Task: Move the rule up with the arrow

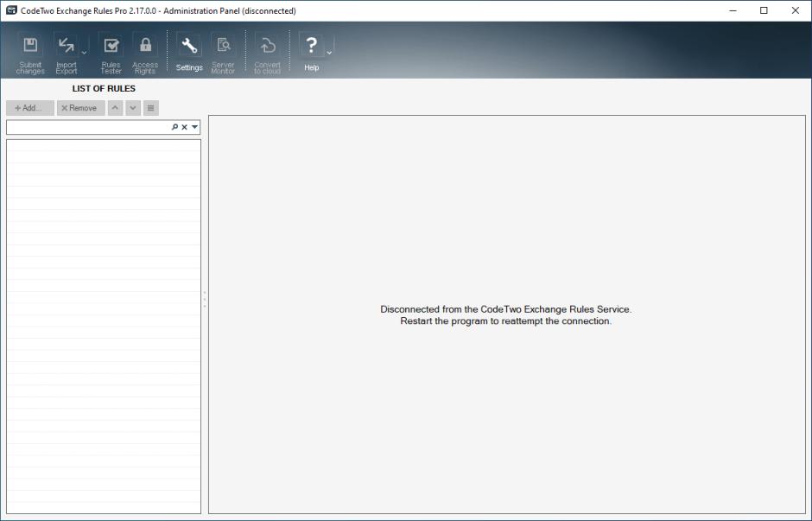Action: tap(115, 108)
